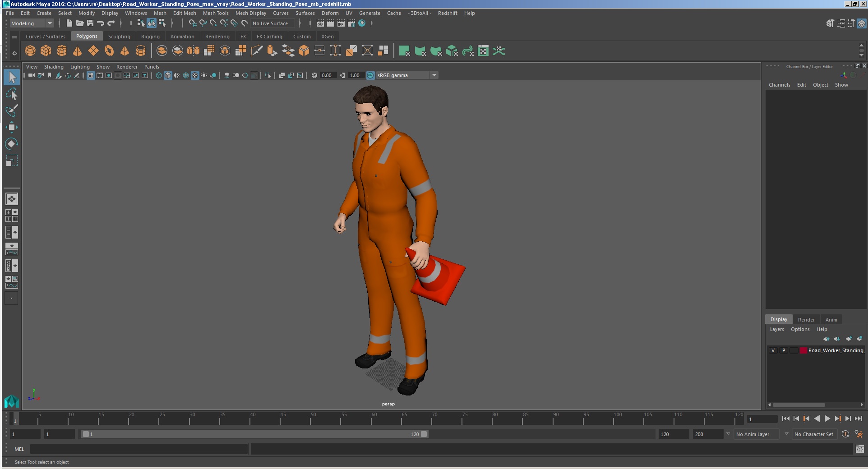Switch to the Render layer tab
The image size is (868, 469).
[806, 320]
